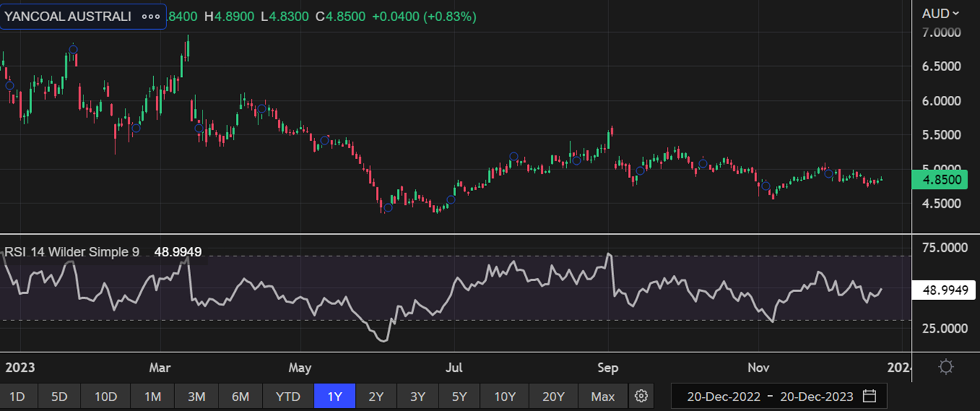
Task: Choose the 5Y time range
Action: (x=460, y=396)
